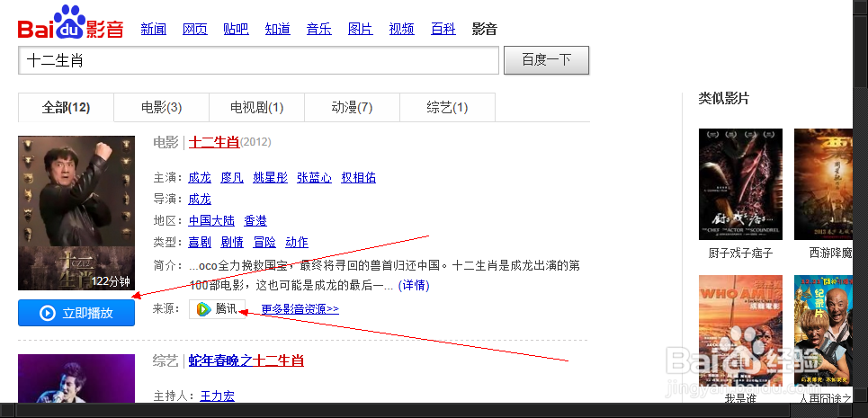Open the 蛇年春晚之十二生肖 title link

[246, 360]
